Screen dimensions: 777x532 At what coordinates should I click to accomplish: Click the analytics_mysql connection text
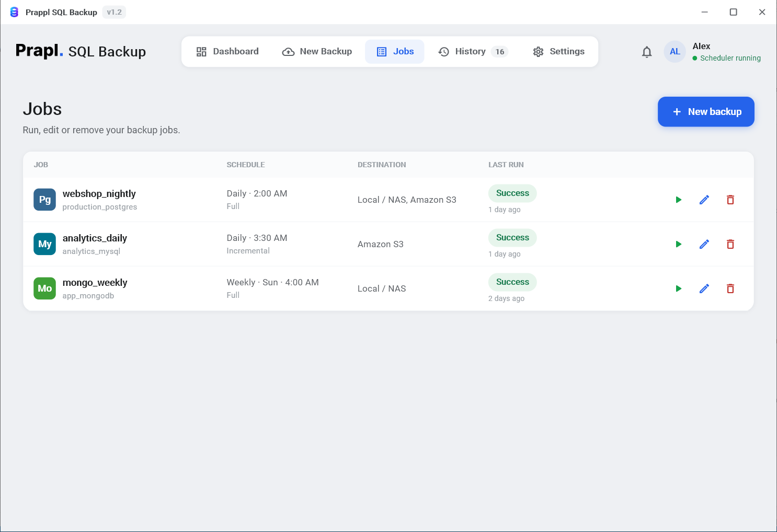pyautogui.click(x=92, y=251)
